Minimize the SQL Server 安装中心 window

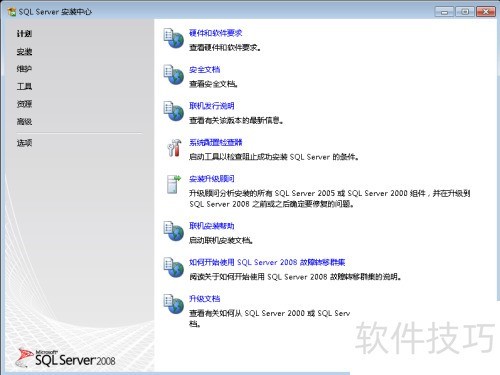pos(444,12)
